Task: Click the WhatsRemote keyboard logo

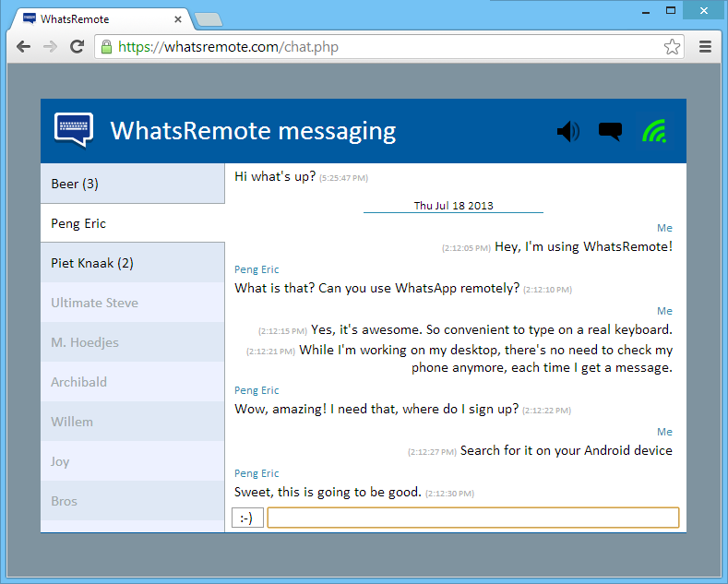Action: coord(74,130)
